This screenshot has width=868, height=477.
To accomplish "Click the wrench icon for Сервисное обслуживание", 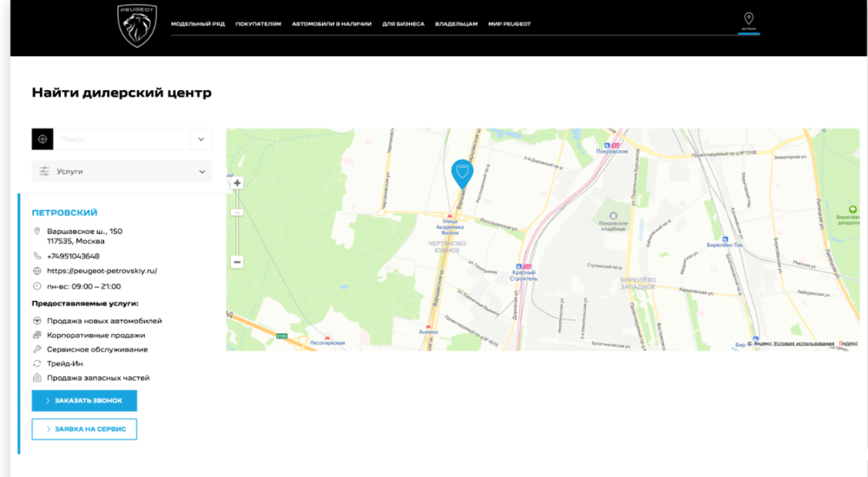I will (37, 350).
